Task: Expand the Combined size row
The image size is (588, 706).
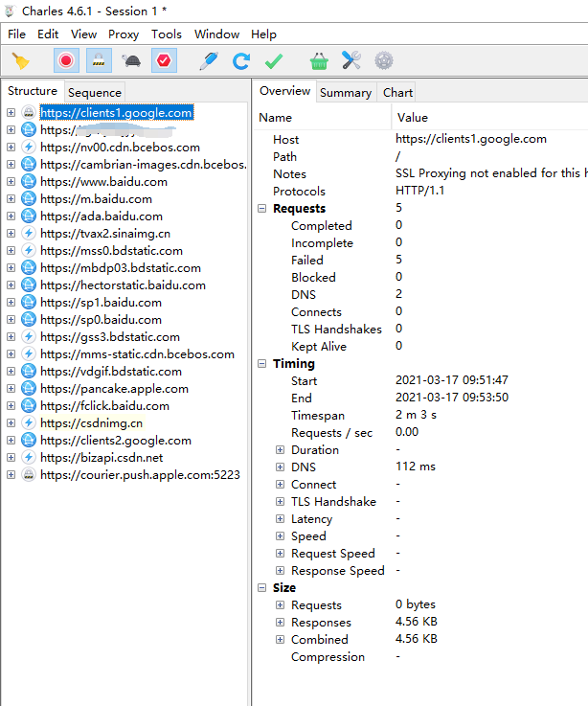Action: pyautogui.click(x=280, y=639)
